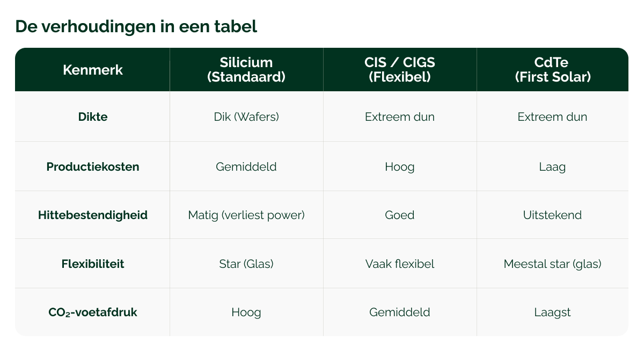This screenshot has width=644, height=357.
Task: Select the Kenmerk column header
Action: coord(93,70)
